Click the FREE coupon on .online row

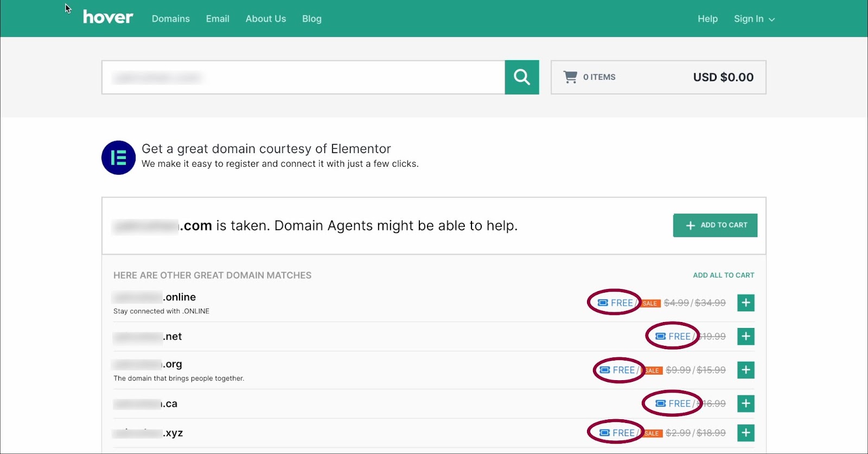(615, 303)
